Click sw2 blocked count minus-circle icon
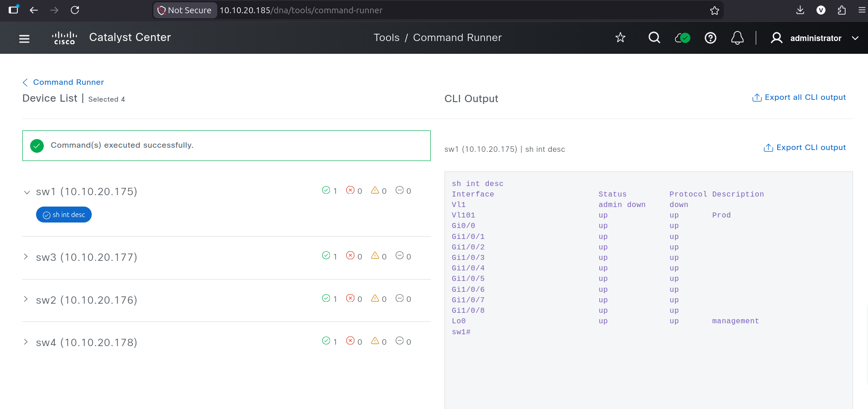The image size is (868, 409). 400,298
